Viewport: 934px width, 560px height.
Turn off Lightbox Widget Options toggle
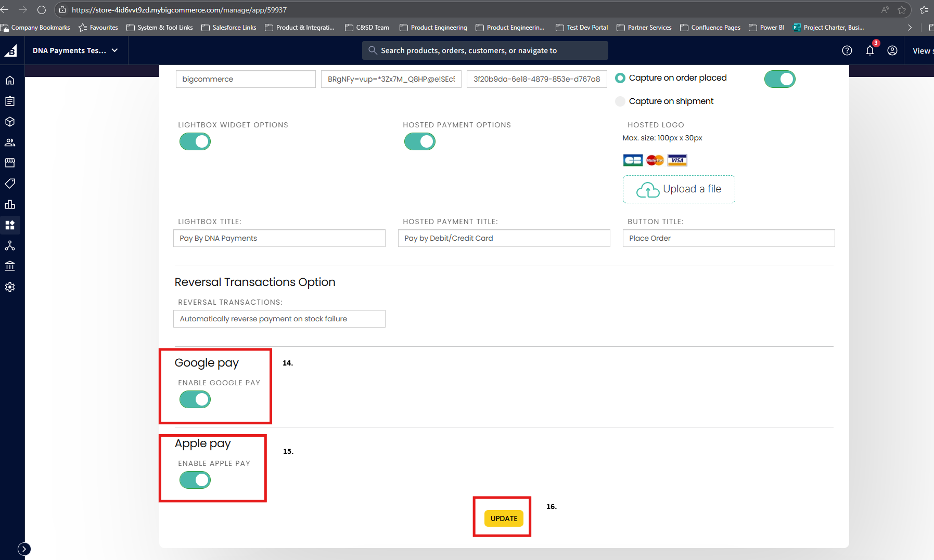195,141
